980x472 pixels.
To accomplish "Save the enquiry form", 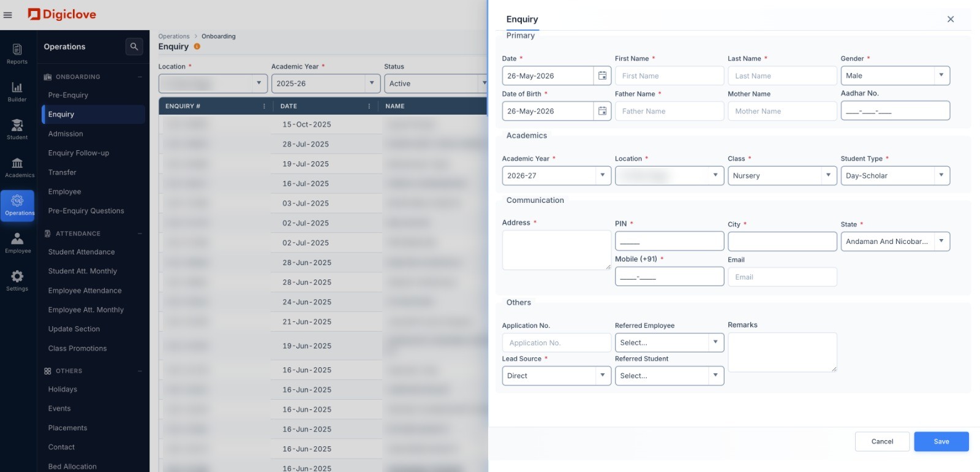I will click(x=941, y=441).
